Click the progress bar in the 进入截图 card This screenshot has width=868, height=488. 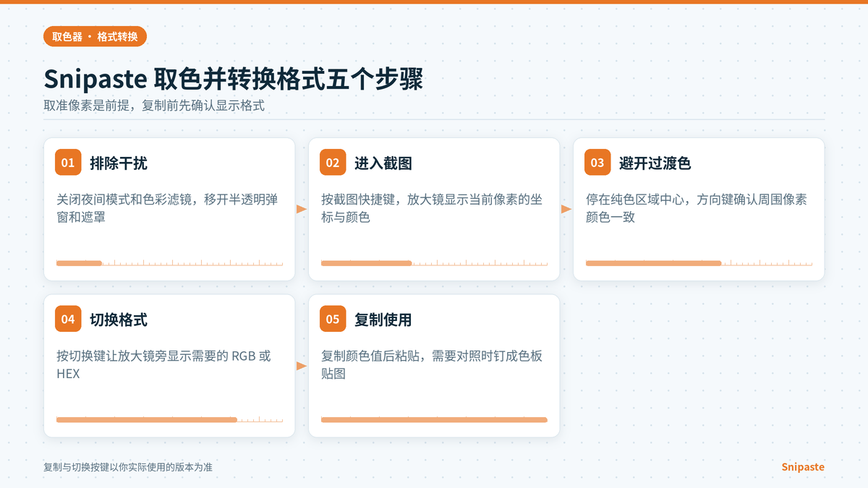pos(434,263)
